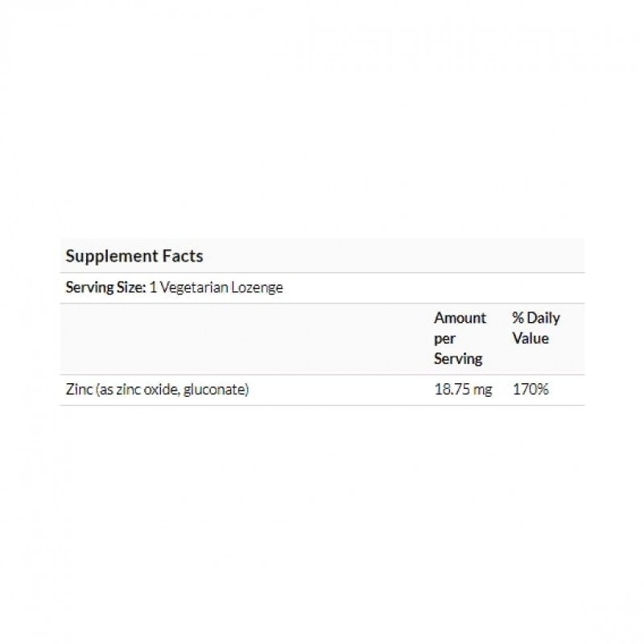Screen dimensions: 644x644
Task: Select the 1 Vegetarian Lozenge text
Action: 216,287
